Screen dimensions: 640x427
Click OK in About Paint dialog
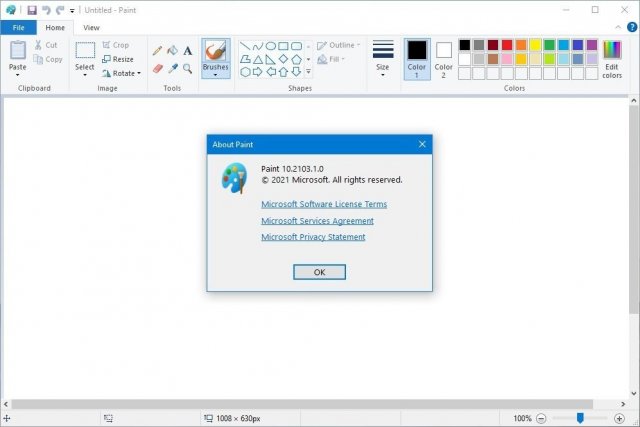click(319, 272)
